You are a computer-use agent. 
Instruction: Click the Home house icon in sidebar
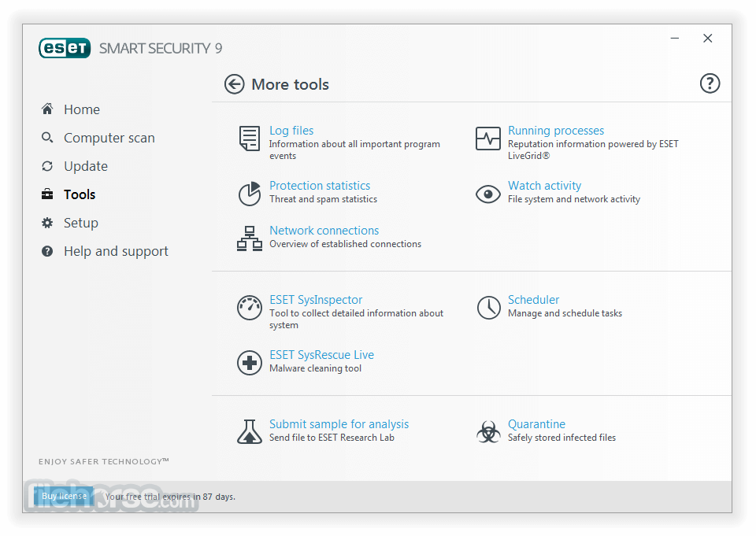pyautogui.click(x=47, y=109)
